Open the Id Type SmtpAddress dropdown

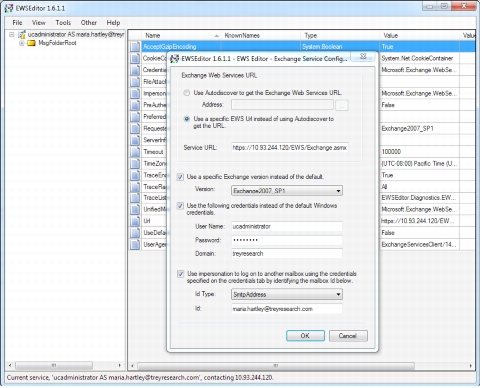287,294
